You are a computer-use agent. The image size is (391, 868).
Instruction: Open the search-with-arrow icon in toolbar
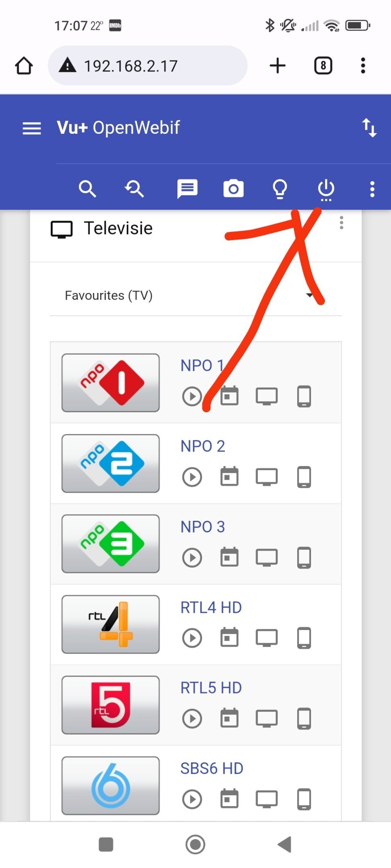click(134, 188)
